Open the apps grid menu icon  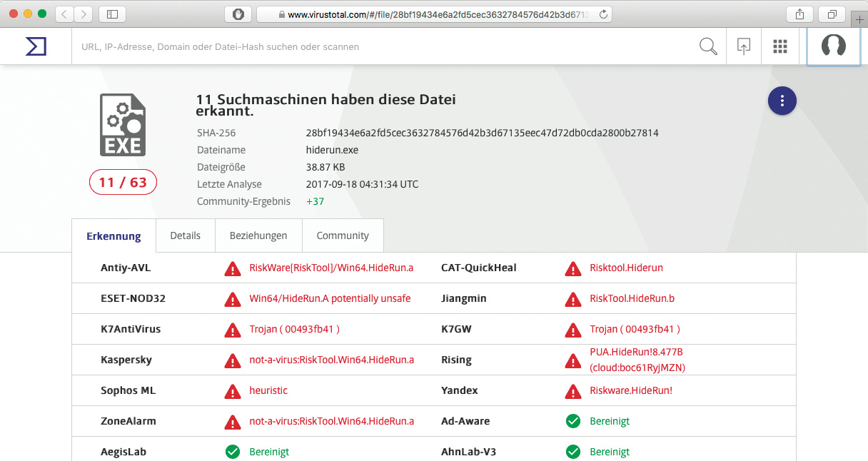(780, 46)
